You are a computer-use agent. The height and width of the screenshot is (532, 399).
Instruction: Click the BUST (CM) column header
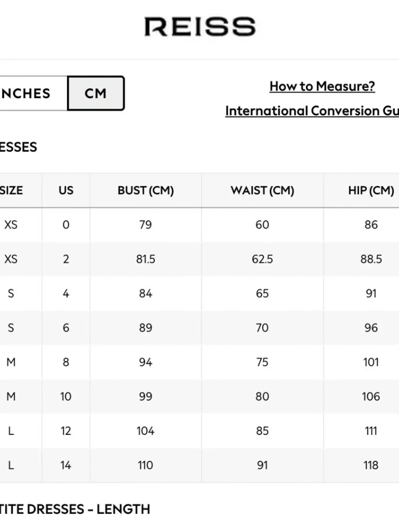[x=146, y=190]
